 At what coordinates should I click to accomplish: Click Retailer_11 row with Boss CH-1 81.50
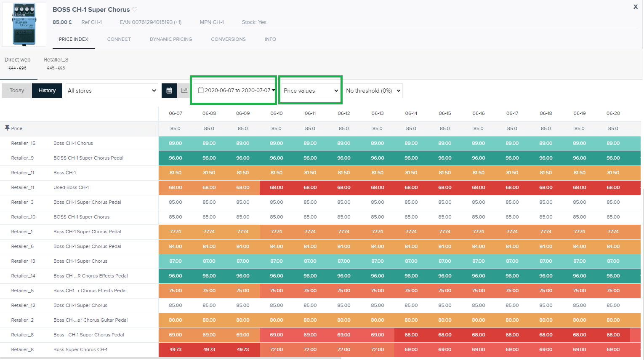(x=320, y=173)
